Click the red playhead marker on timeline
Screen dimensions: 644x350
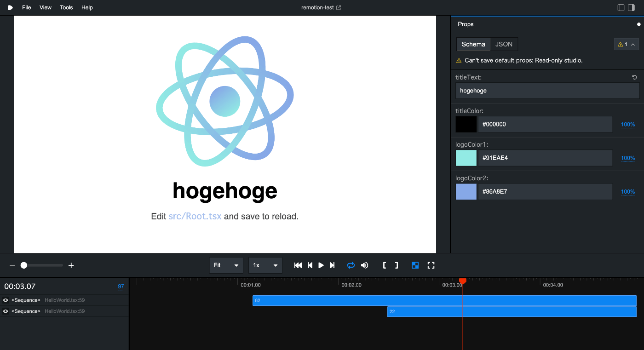point(463,281)
